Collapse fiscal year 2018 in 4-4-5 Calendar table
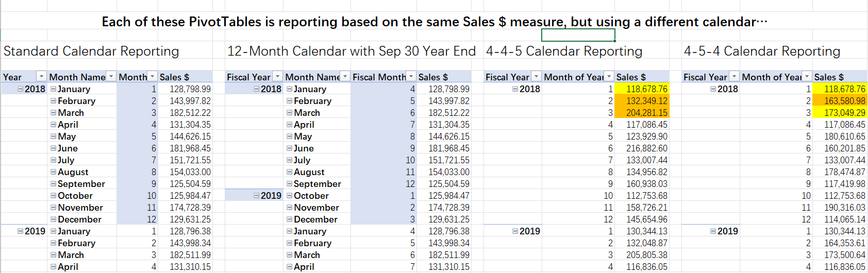This screenshot has height=273, width=868. tap(515, 89)
